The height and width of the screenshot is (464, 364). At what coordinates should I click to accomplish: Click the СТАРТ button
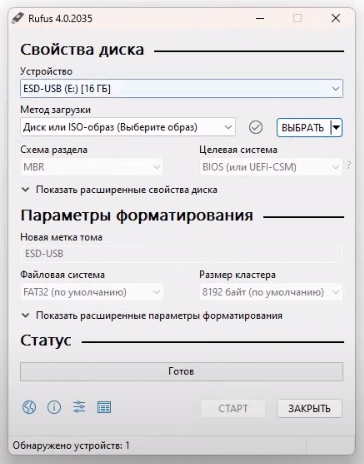point(233,408)
